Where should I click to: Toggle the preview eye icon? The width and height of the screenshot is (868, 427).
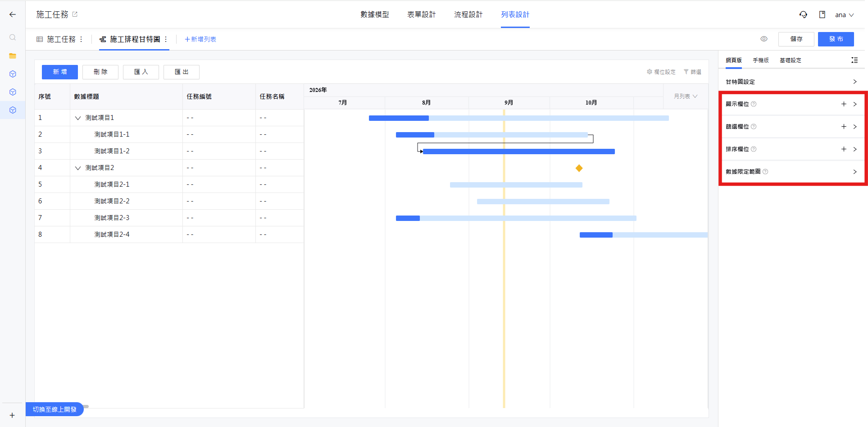coord(764,39)
